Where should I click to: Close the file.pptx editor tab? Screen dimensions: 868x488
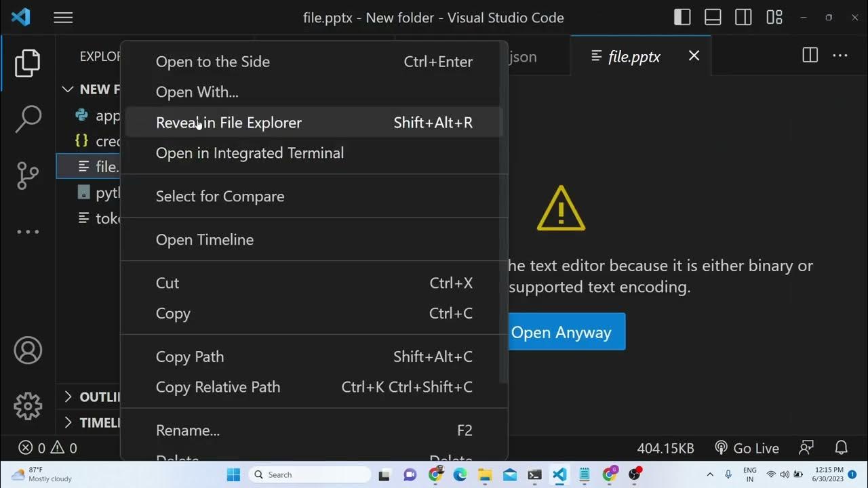[x=694, y=56]
